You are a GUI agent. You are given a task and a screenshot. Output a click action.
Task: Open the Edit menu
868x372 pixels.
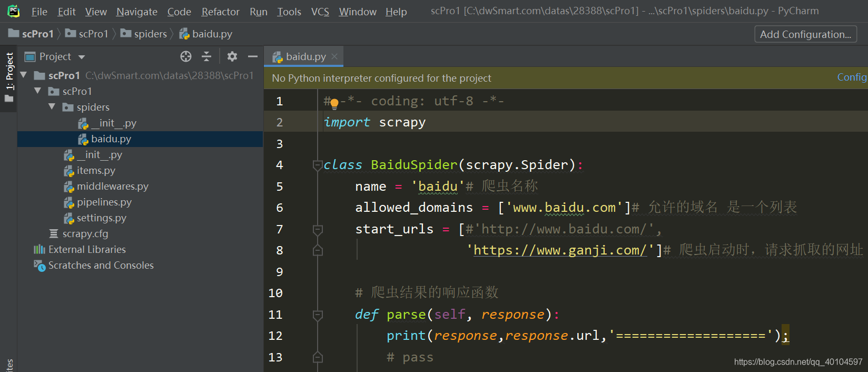coord(67,12)
